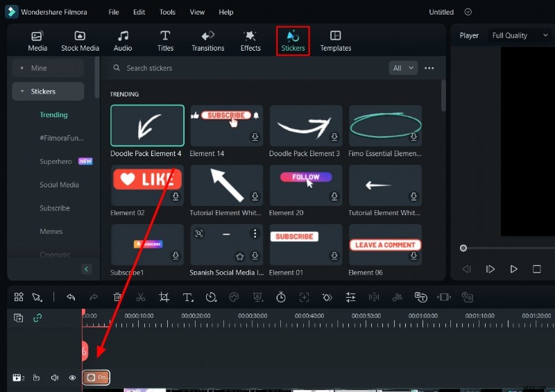
Task: Open the Full Quality dropdown
Action: pyautogui.click(x=520, y=35)
